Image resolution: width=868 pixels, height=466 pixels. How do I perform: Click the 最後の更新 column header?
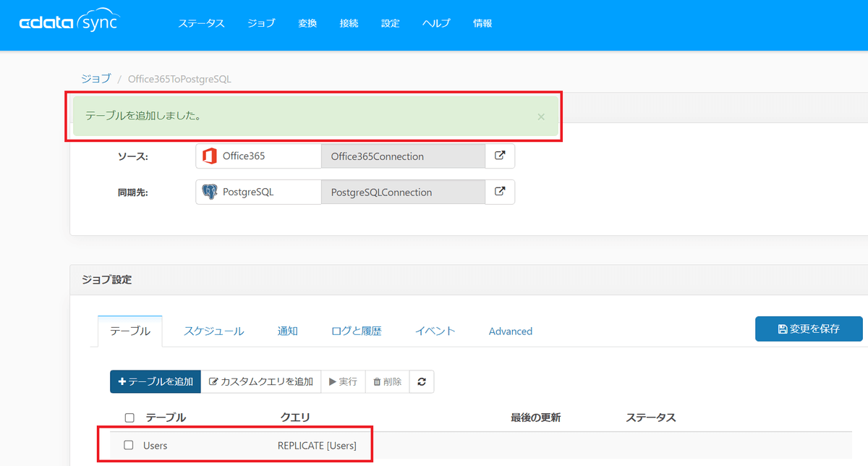point(535,418)
